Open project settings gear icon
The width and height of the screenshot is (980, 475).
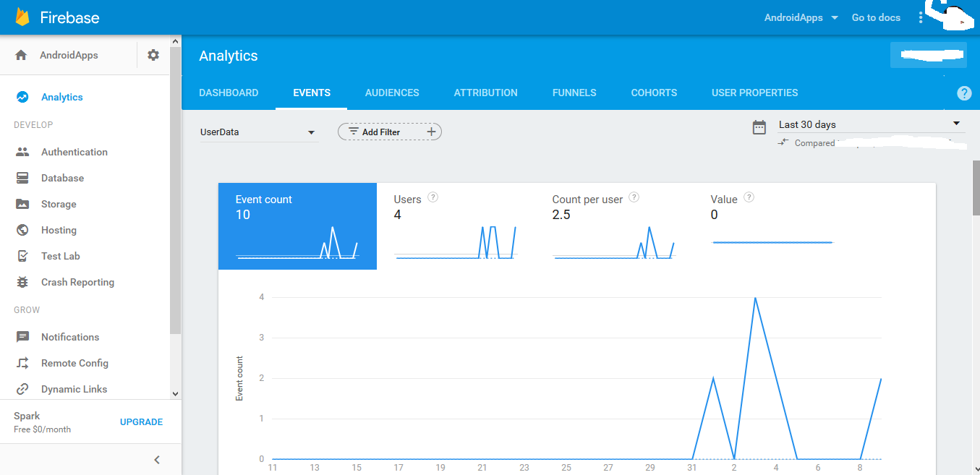pos(153,55)
